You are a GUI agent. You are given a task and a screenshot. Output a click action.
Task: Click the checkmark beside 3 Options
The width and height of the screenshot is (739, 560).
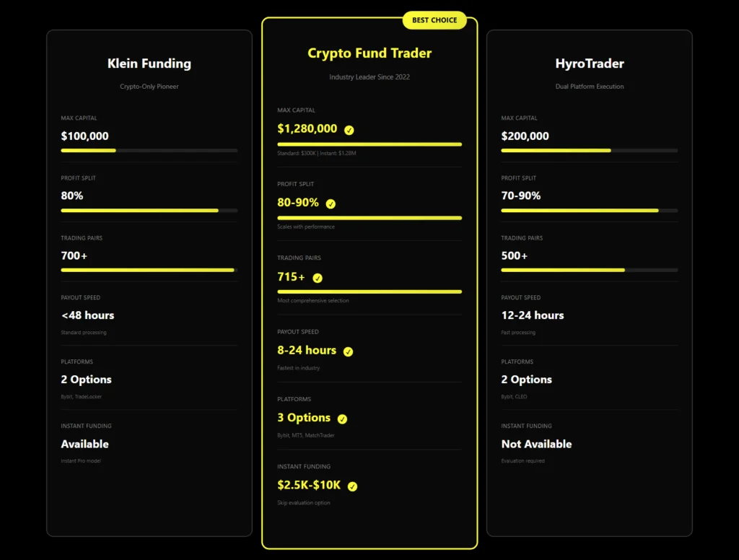(x=342, y=419)
